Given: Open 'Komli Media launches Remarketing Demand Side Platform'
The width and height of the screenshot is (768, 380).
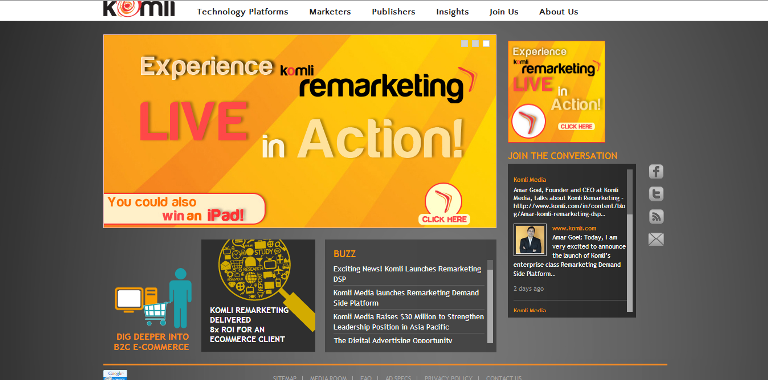Looking at the screenshot, I should point(406,298).
